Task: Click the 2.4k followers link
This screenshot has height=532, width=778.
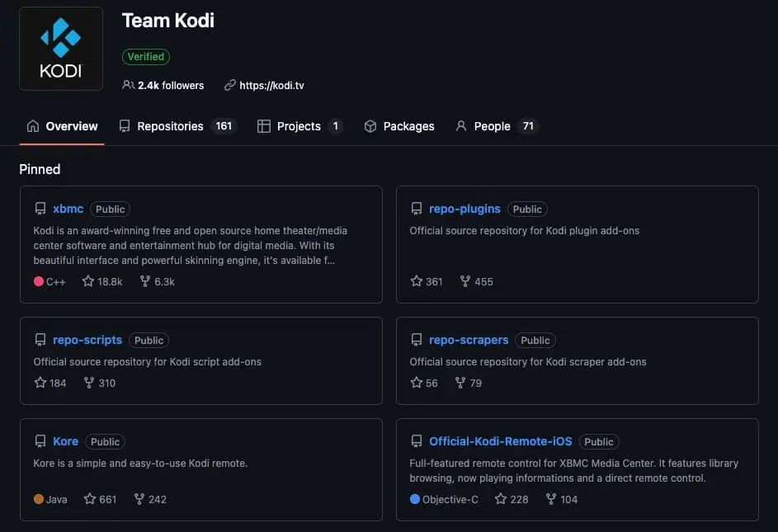Action: pyautogui.click(x=171, y=85)
